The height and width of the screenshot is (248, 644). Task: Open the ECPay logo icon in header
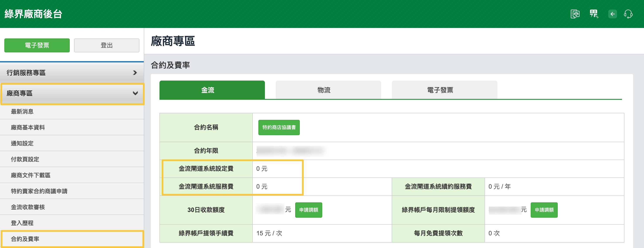[594, 14]
